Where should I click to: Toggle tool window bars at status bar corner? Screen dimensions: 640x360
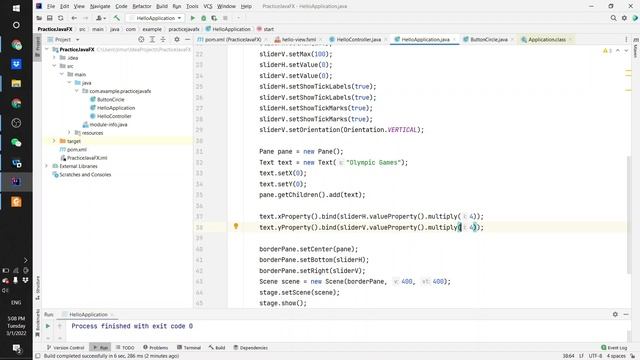[38, 356]
